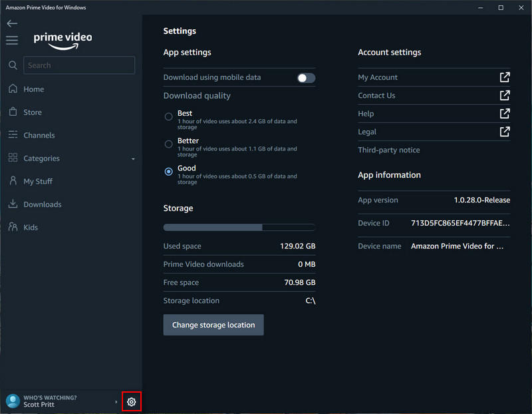Click Change storage location button
Screen dimensions: 532x414
click(x=213, y=325)
